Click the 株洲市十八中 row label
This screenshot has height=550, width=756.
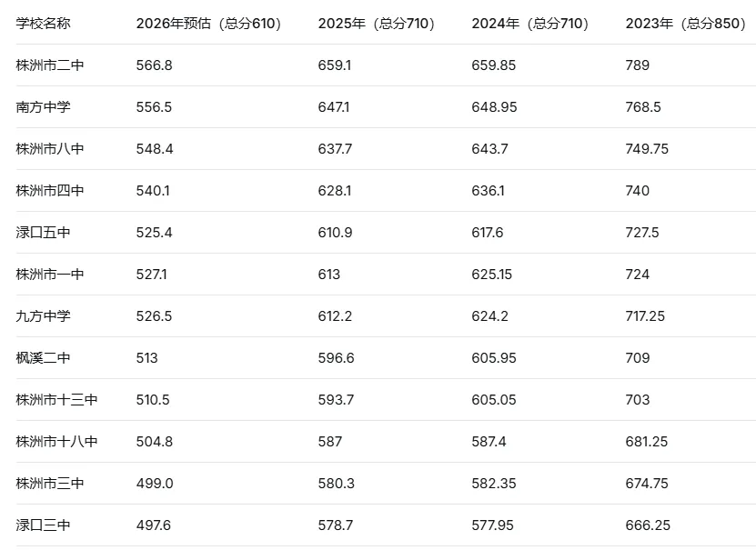click(x=56, y=442)
